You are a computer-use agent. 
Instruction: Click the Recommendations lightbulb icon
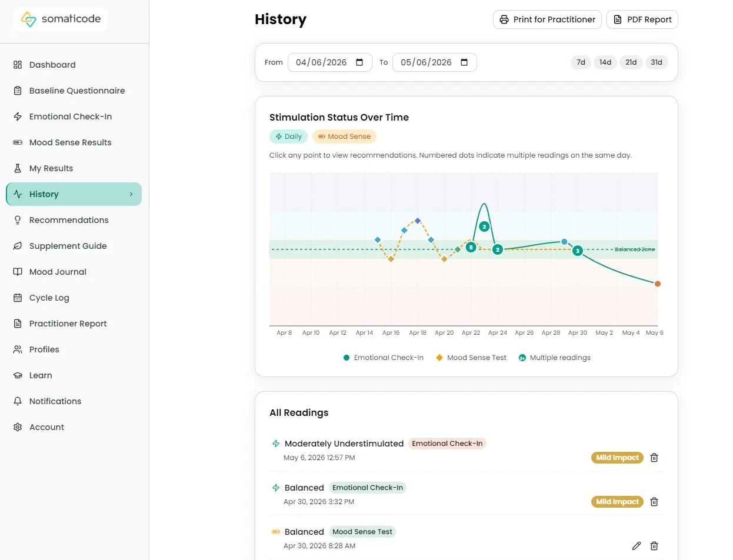[x=18, y=220]
